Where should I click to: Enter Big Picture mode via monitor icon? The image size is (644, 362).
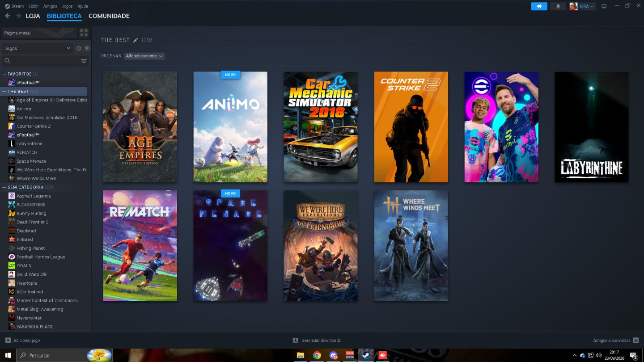[604, 6]
